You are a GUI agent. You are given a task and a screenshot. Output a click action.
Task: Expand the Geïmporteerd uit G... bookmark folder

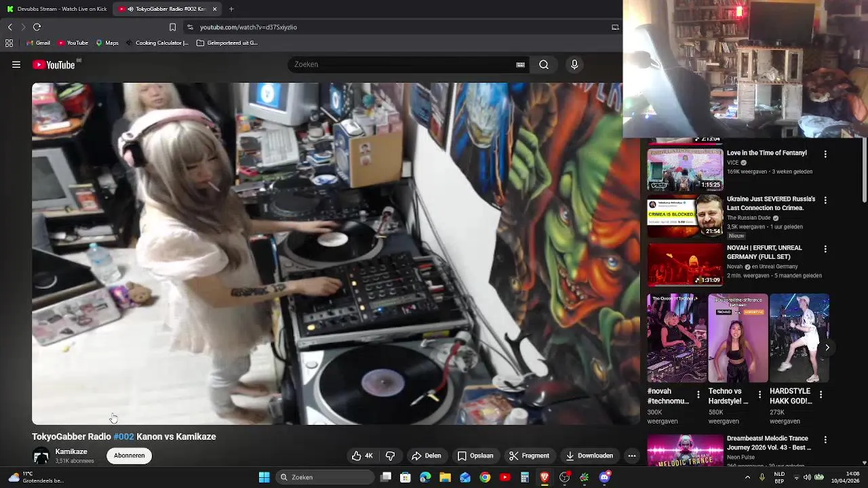(x=226, y=43)
